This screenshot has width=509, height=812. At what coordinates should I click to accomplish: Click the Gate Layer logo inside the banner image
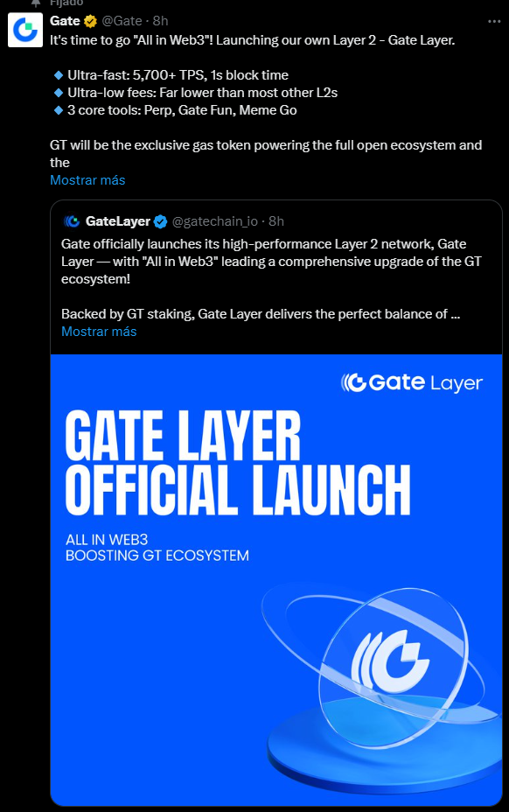[411, 381]
